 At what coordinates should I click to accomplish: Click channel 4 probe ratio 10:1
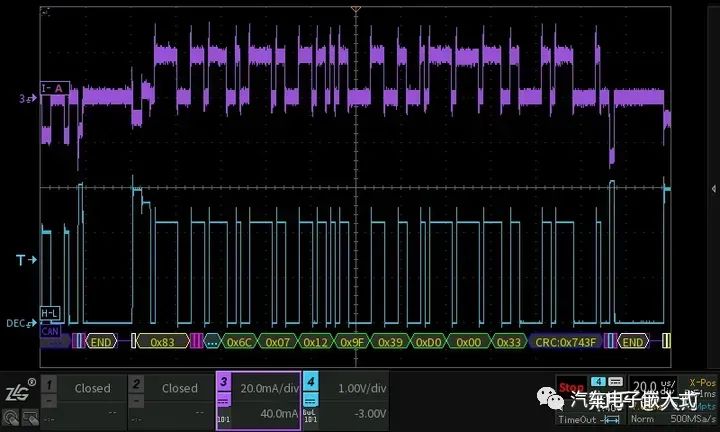tap(311, 420)
